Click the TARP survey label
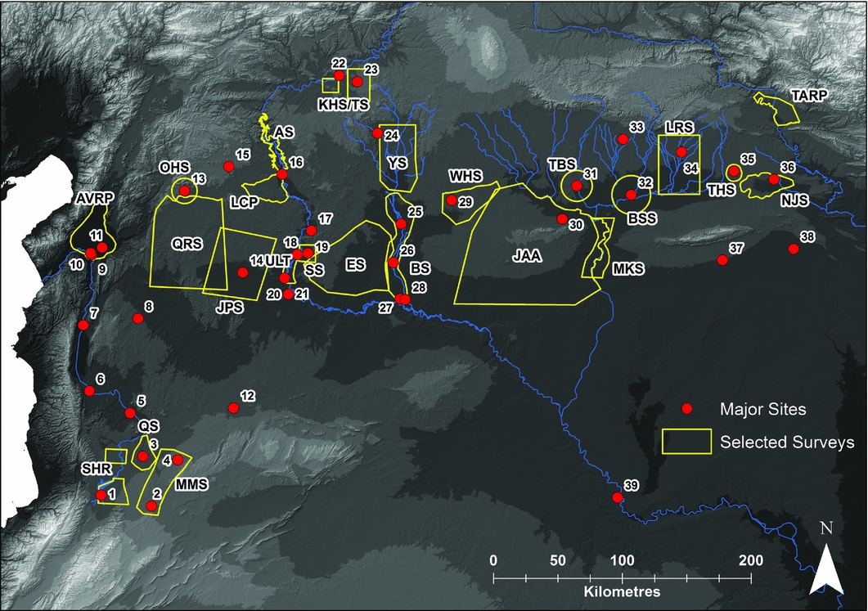 click(810, 96)
